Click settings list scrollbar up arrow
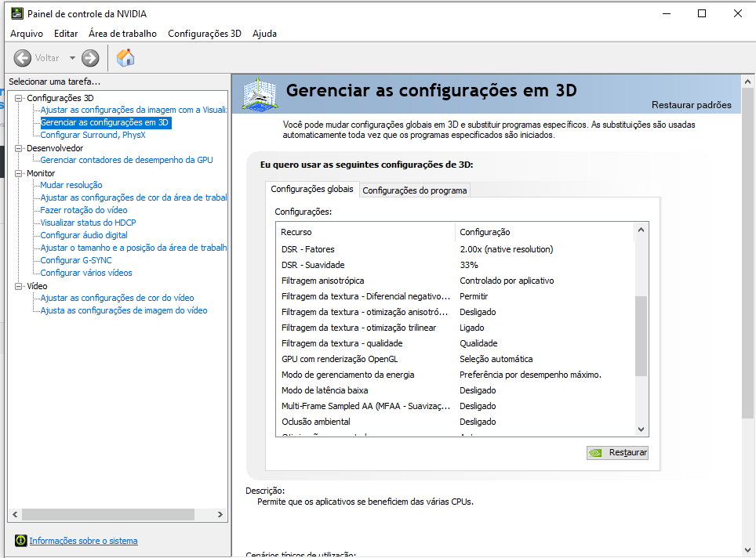The width and height of the screenshot is (756, 558). 641,230
